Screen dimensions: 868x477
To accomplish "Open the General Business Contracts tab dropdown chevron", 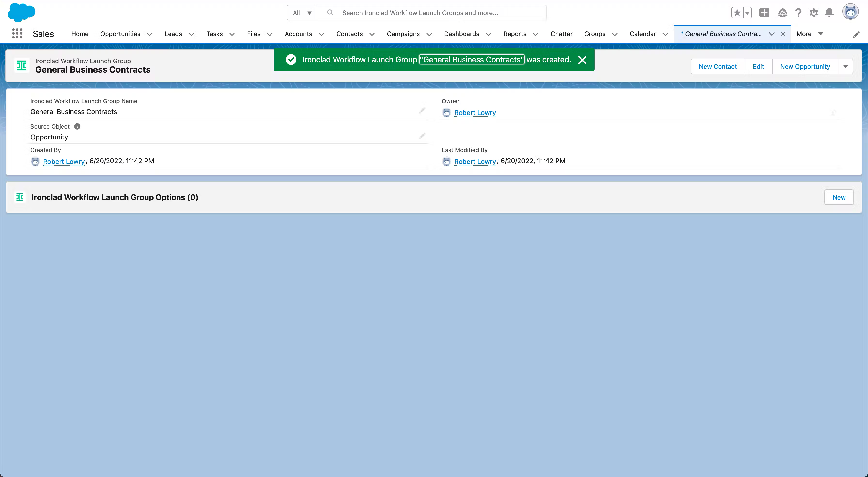I will pyautogui.click(x=772, y=34).
